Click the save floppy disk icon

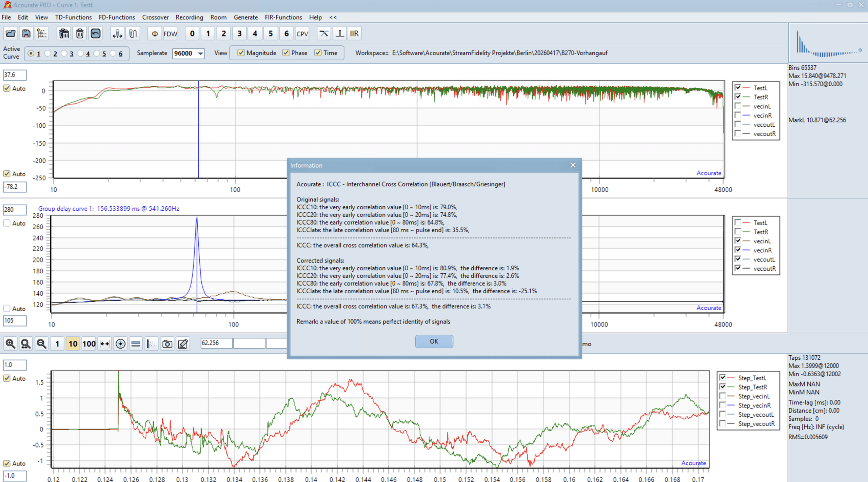tap(26, 34)
